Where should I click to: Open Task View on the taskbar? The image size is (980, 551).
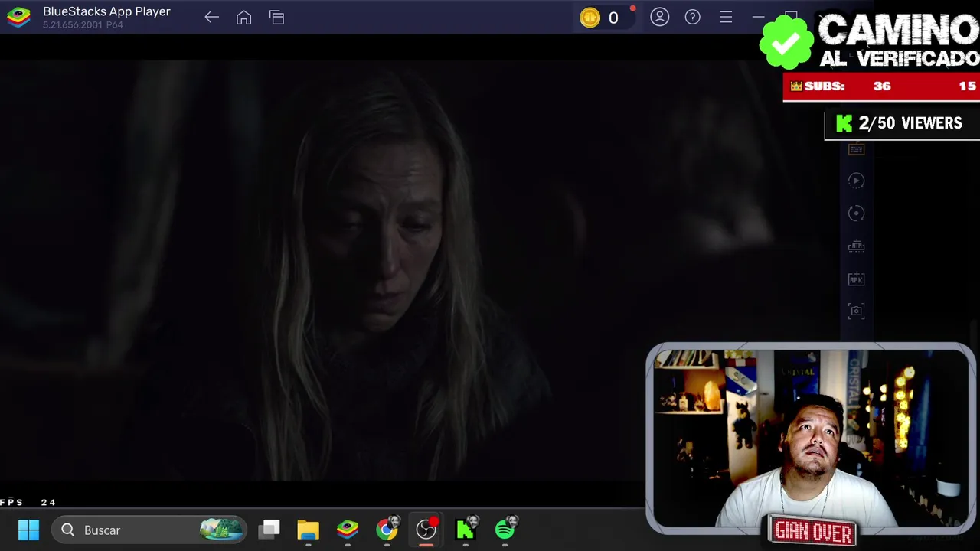(x=269, y=530)
